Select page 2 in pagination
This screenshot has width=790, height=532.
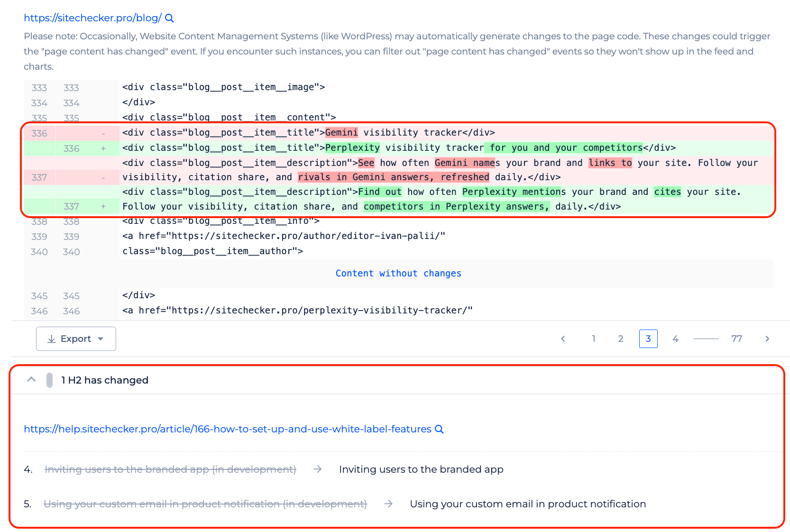[x=620, y=339]
